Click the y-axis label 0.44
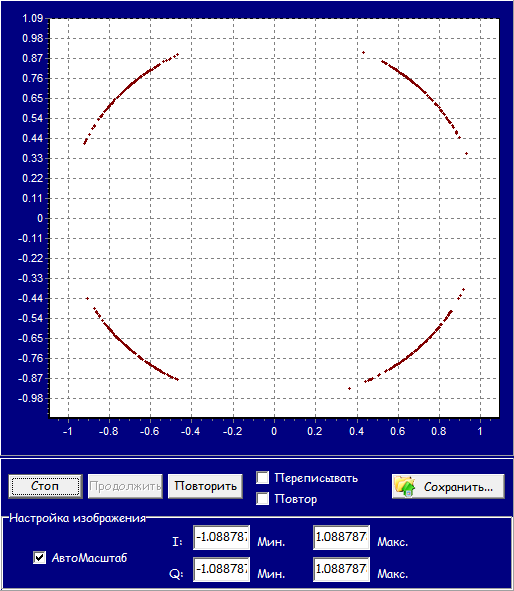Screen dimensions: 514x591 click(33, 138)
